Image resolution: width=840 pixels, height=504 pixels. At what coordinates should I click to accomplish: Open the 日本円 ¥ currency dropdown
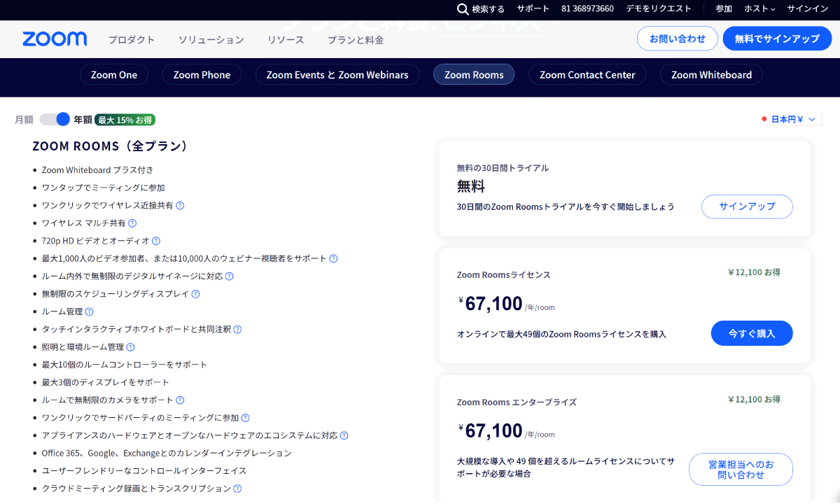click(793, 119)
